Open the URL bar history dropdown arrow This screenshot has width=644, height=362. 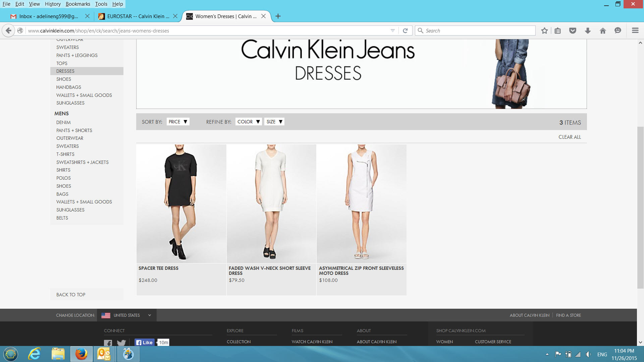392,31
